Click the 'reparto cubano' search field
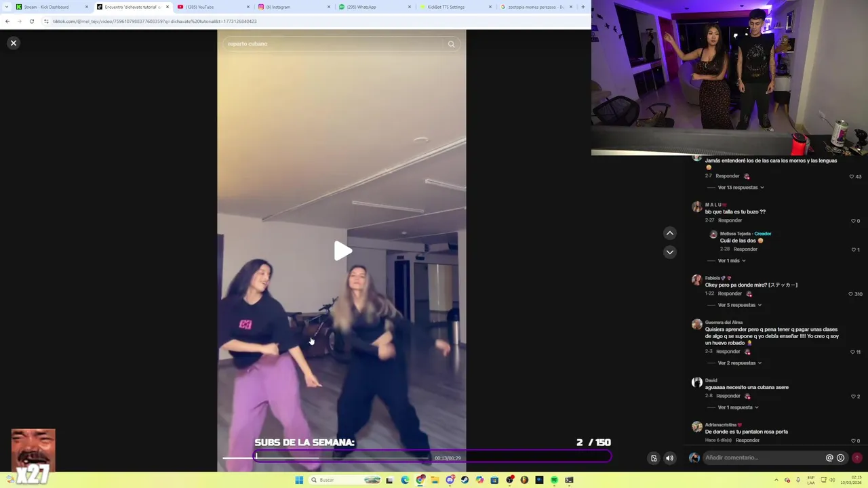The width and height of the screenshot is (868, 488). [x=334, y=44]
